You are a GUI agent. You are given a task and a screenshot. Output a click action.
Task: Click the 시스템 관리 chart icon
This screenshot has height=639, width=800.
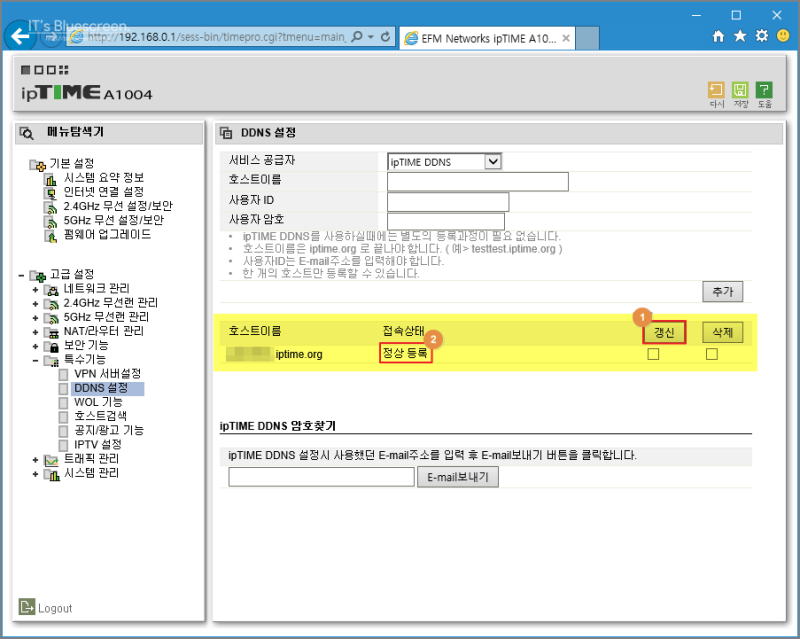pos(52,475)
